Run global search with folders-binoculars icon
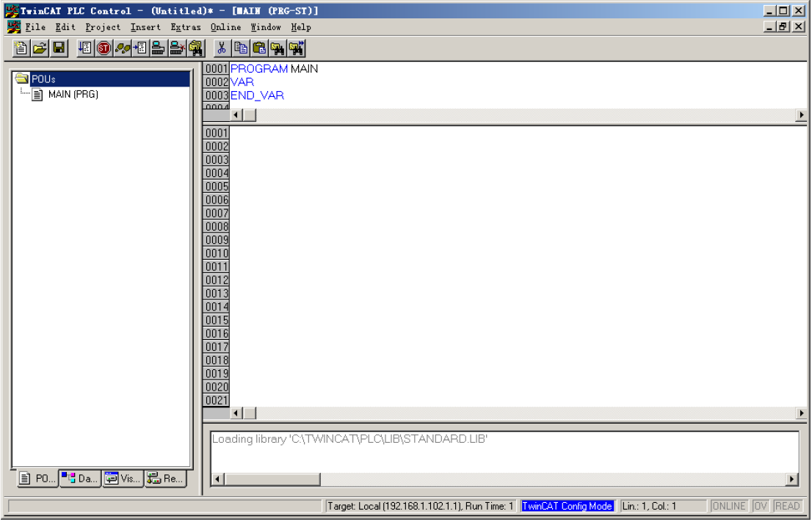The image size is (812, 522). tap(195, 48)
